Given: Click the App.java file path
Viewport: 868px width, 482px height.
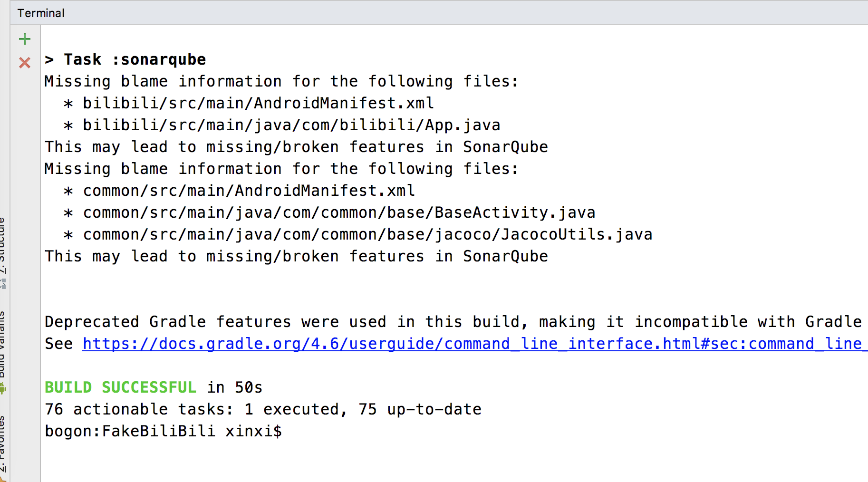Looking at the screenshot, I should coord(291,125).
